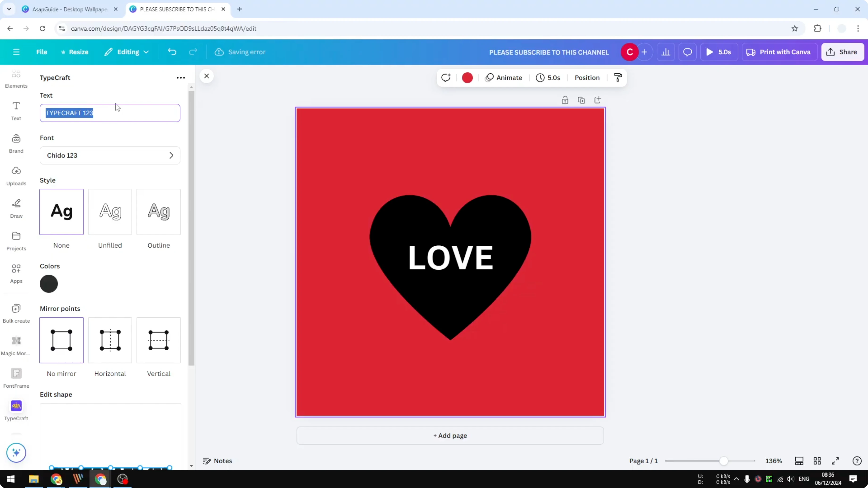Open TypeCraft panel options menu
Image resolution: width=868 pixels, height=488 pixels.
click(x=181, y=78)
